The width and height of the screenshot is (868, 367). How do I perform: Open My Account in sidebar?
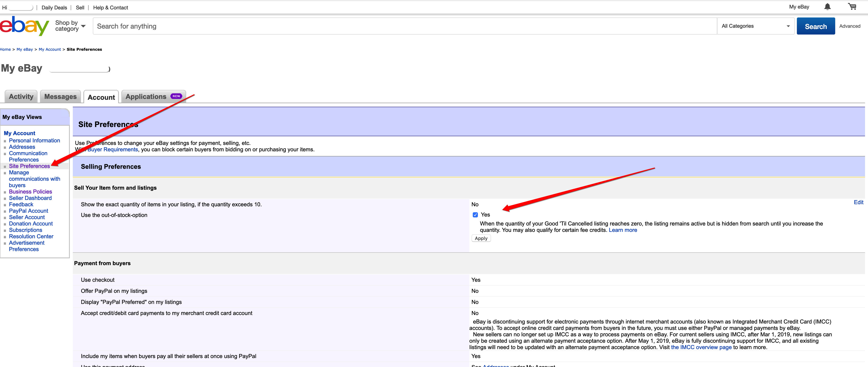[x=19, y=133]
